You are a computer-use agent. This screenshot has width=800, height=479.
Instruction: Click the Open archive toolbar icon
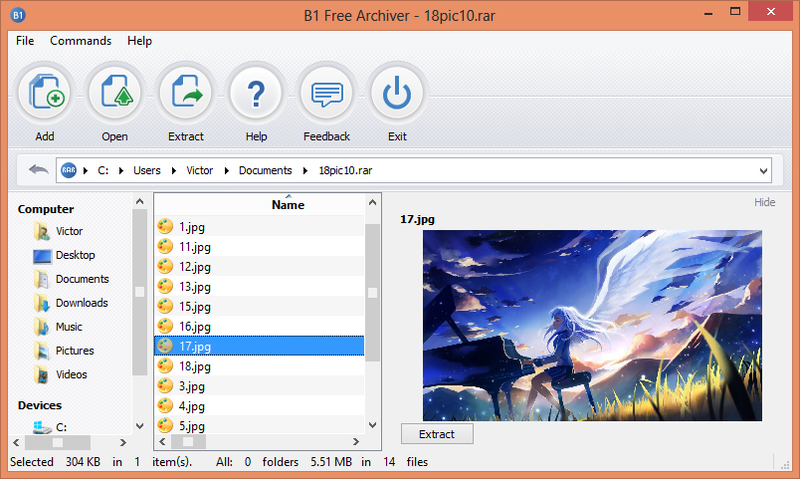(x=115, y=93)
